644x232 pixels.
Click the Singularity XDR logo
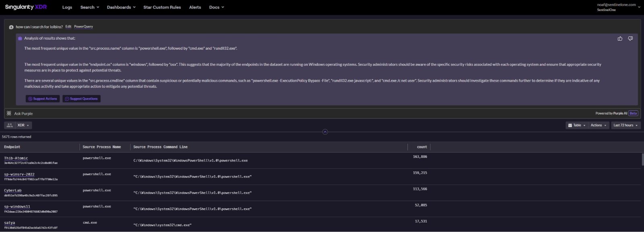(26, 7)
